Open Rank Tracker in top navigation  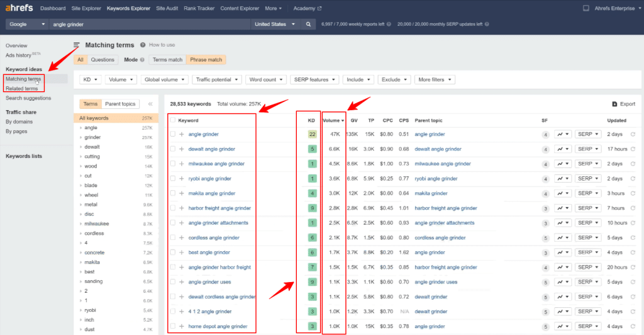click(199, 8)
